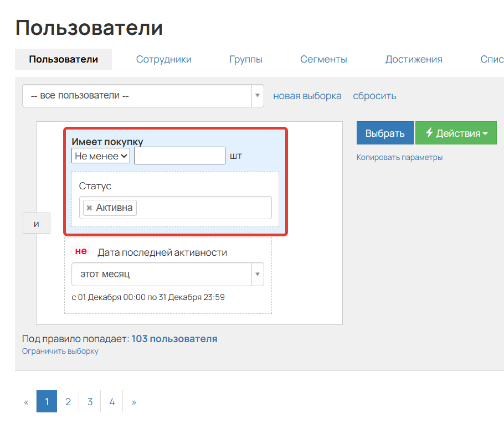Remove the Активна status tag via its × icon
This screenshot has height=424, width=504.
point(89,208)
